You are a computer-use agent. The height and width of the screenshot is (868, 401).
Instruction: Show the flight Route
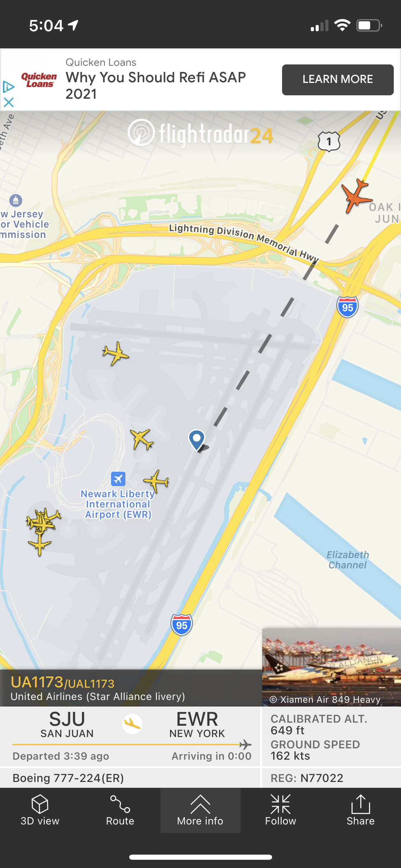pos(120,810)
